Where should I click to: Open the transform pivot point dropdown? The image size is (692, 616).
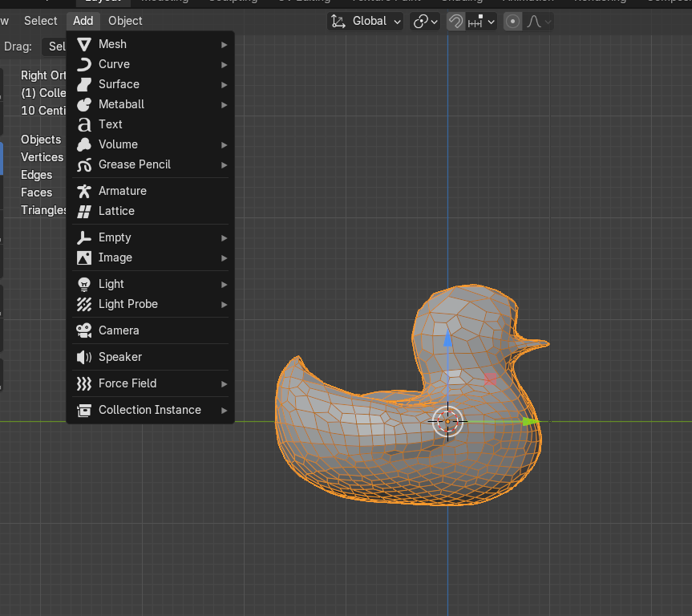tap(426, 21)
